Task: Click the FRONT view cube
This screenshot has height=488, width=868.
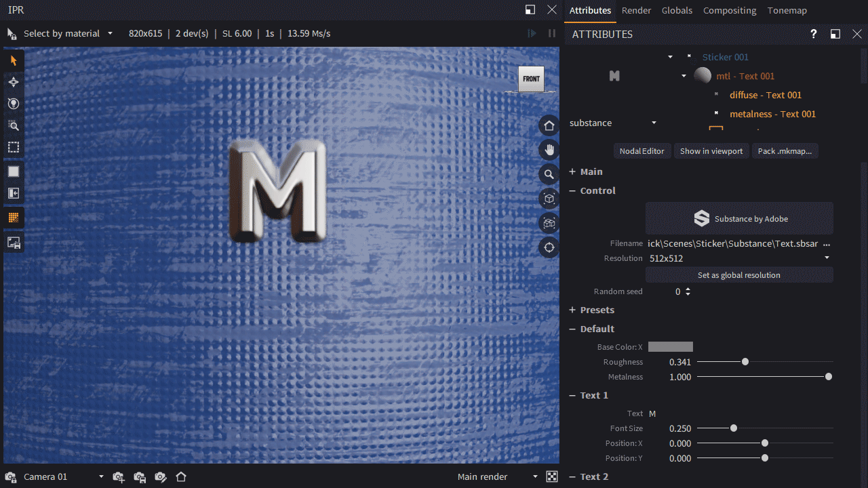Action: point(532,79)
